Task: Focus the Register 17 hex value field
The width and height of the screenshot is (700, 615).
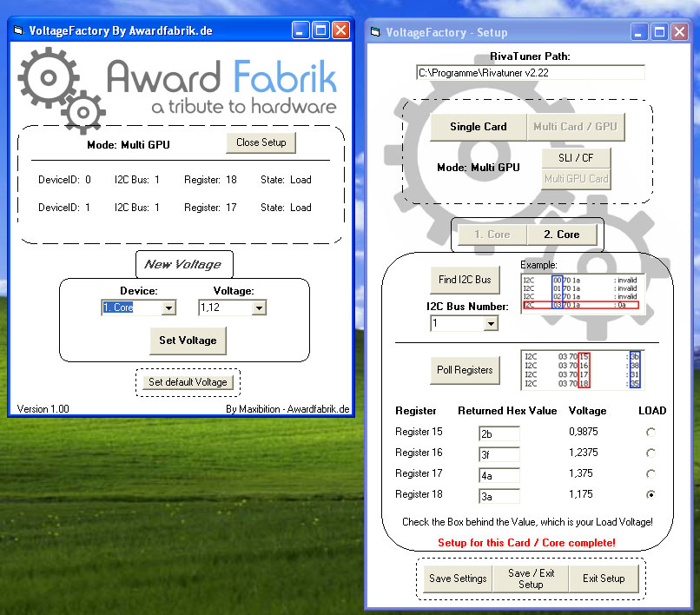Action: pyautogui.click(x=499, y=476)
